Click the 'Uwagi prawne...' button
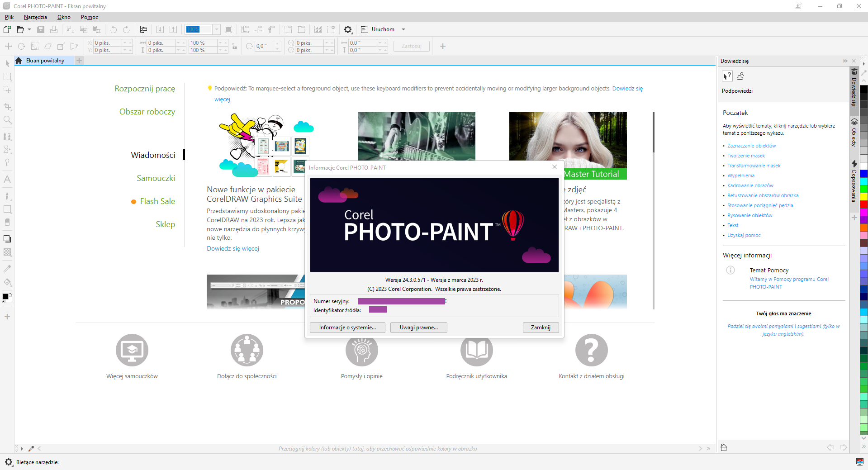The width and height of the screenshot is (868, 470). pos(418,328)
